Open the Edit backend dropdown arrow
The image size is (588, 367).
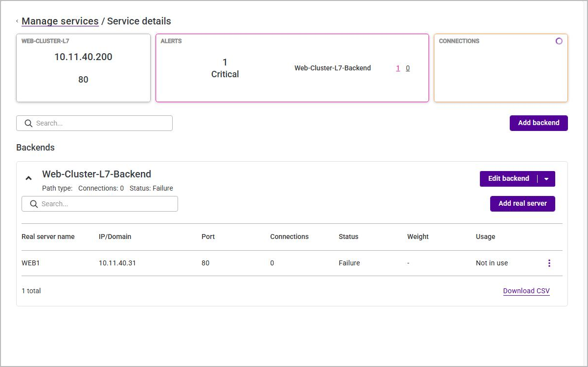(546, 179)
